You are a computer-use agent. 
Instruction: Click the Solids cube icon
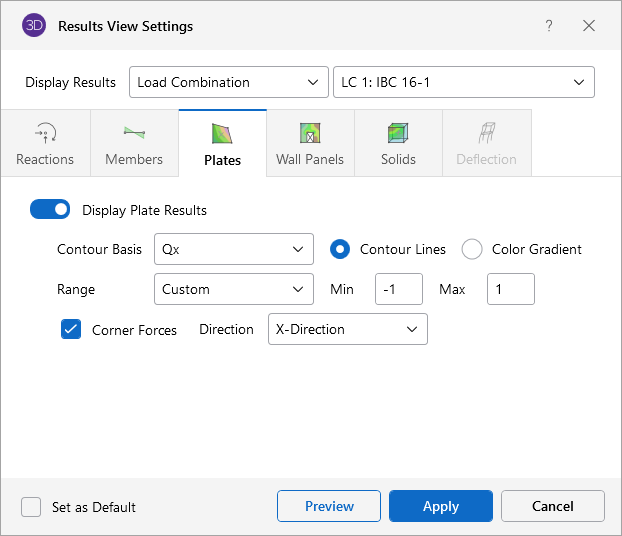398,133
